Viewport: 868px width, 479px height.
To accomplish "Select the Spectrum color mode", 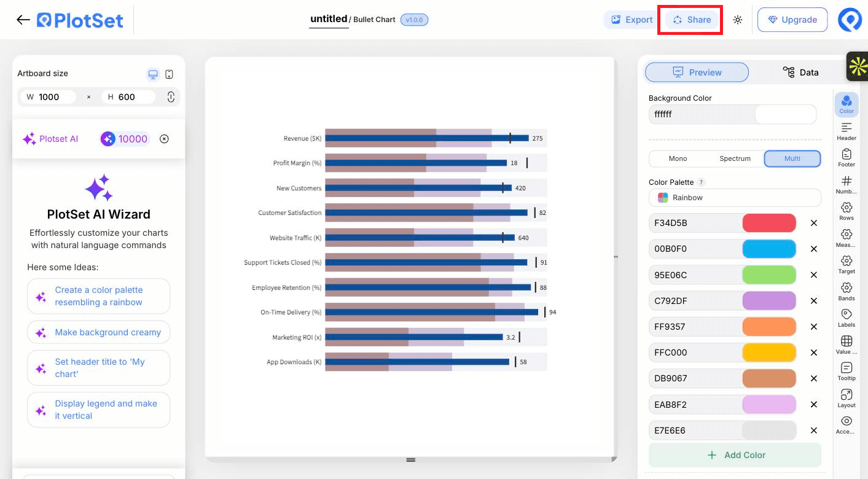I will (735, 158).
